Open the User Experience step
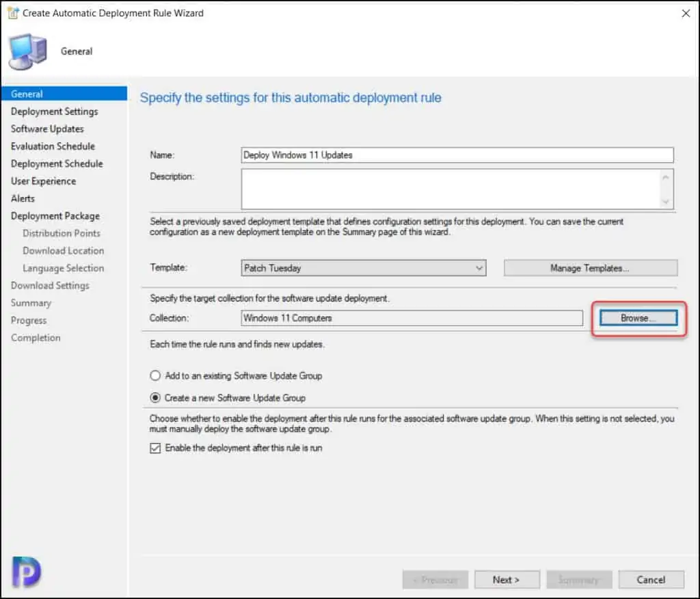Viewport: 700px width, 599px height. tap(43, 181)
